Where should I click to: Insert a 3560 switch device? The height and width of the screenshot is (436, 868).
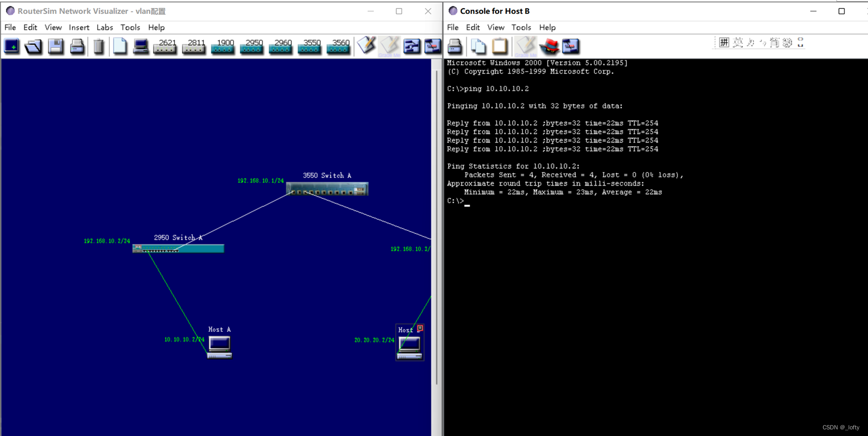coord(339,46)
